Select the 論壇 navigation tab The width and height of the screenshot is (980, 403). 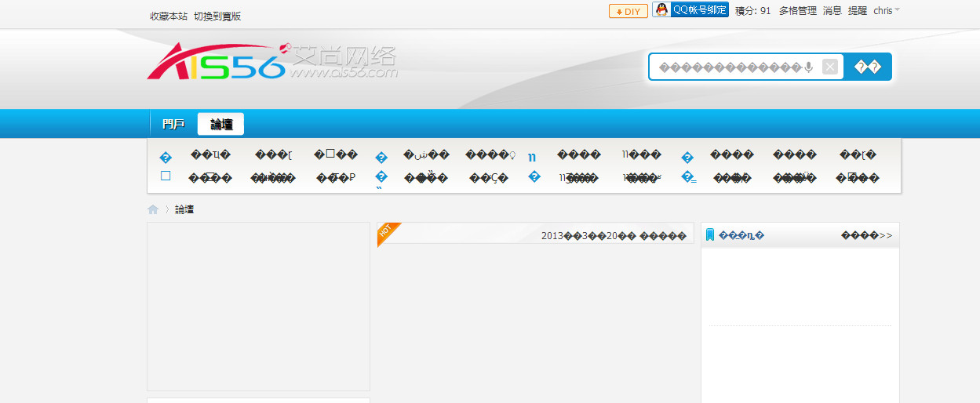point(221,124)
